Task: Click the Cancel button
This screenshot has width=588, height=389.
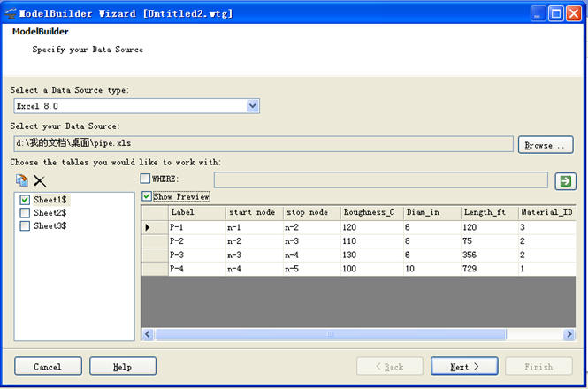Action: tap(48, 366)
